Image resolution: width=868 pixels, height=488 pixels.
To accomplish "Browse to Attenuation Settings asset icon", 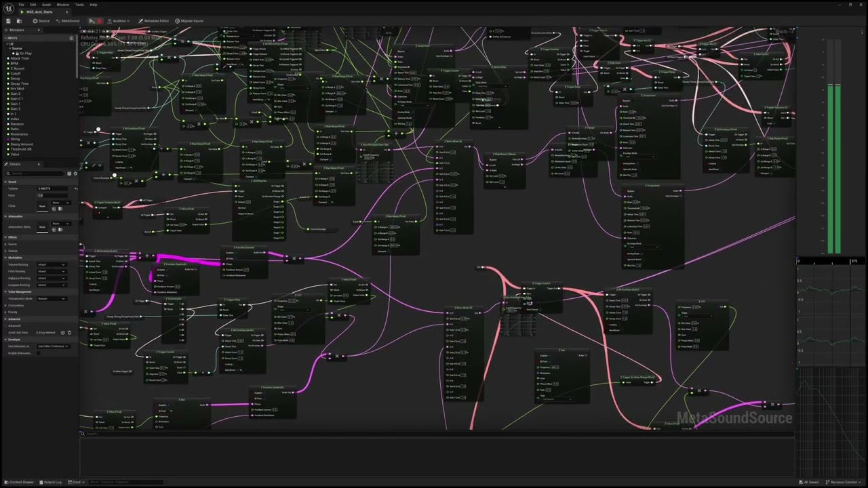I will (x=60, y=230).
